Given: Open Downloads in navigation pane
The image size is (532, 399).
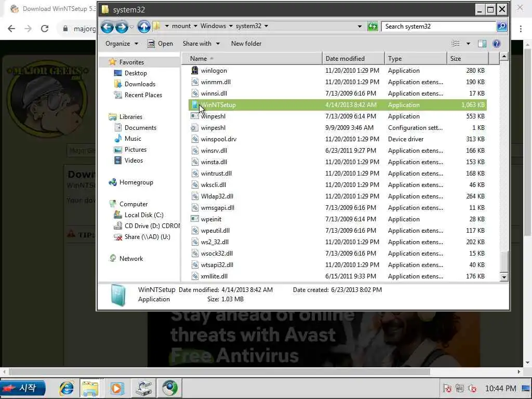Looking at the screenshot, I should 139,84.
